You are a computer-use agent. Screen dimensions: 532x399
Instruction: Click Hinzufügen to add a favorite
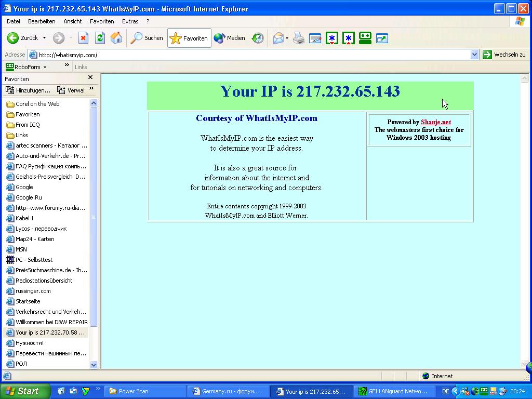tap(28, 90)
